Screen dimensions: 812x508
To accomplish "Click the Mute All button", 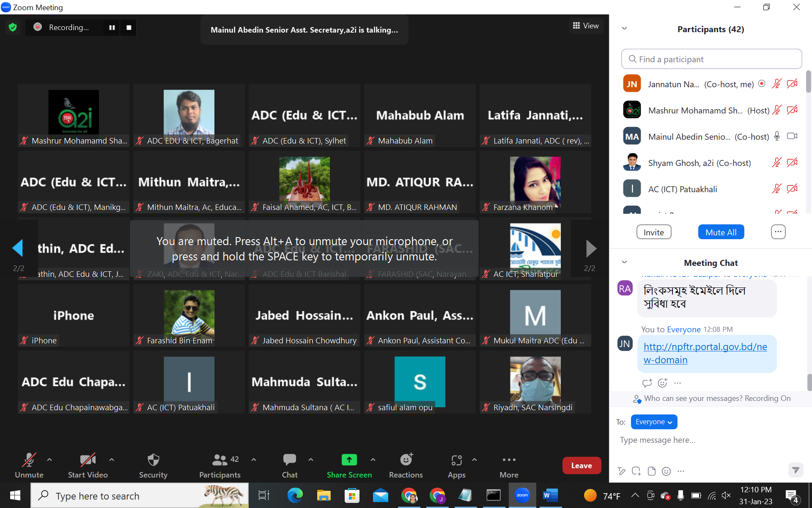I will (721, 232).
